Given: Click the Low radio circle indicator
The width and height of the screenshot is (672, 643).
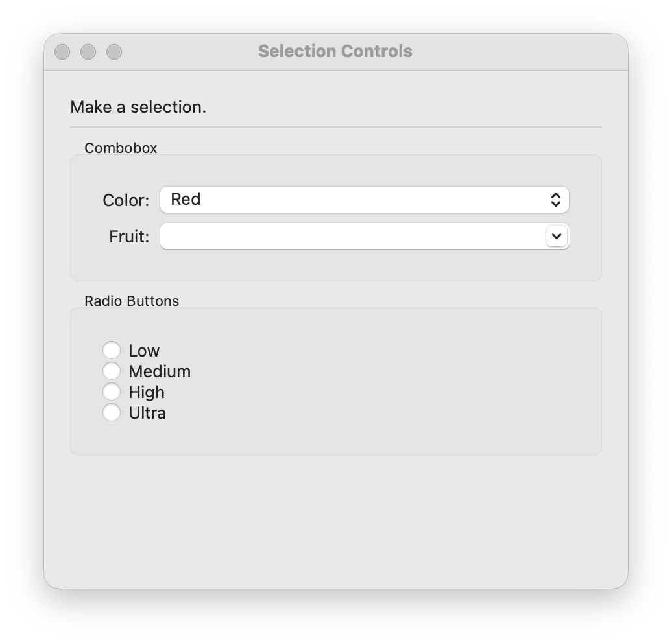Looking at the screenshot, I should click(x=112, y=350).
